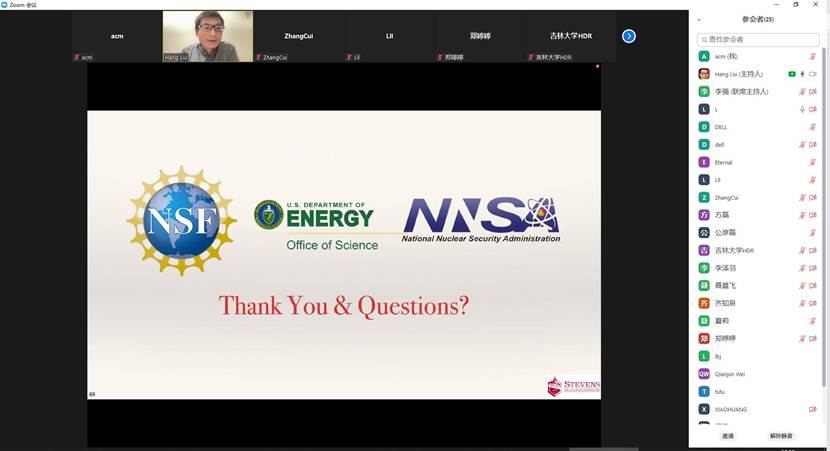Click the camera icon in Hang Liu's row
The image size is (830, 451).
tap(812, 74)
